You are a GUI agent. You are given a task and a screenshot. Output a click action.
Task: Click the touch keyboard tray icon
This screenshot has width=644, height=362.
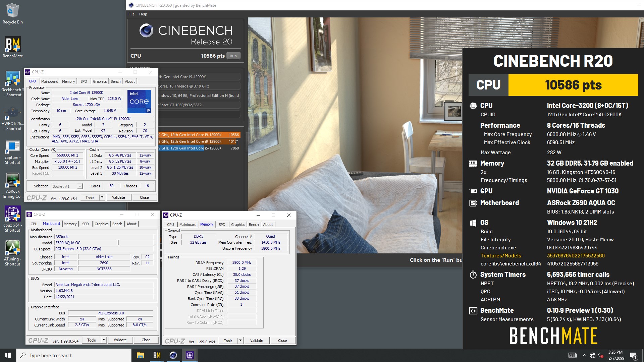tap(572, 355)
